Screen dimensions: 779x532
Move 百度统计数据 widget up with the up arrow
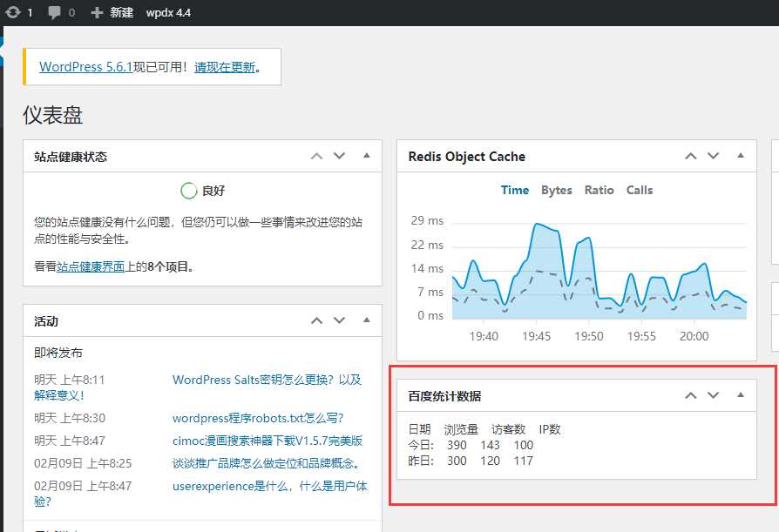tap(690, 394)
